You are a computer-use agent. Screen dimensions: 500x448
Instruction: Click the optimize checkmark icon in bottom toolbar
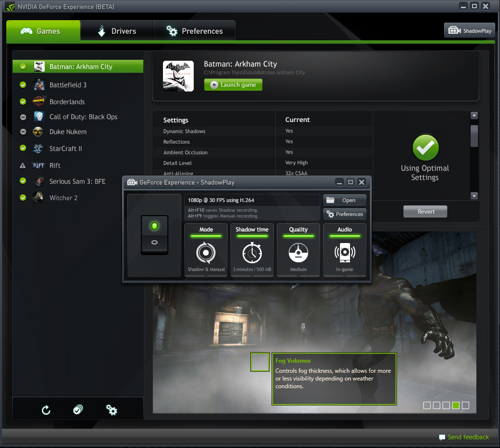(78, 409)
